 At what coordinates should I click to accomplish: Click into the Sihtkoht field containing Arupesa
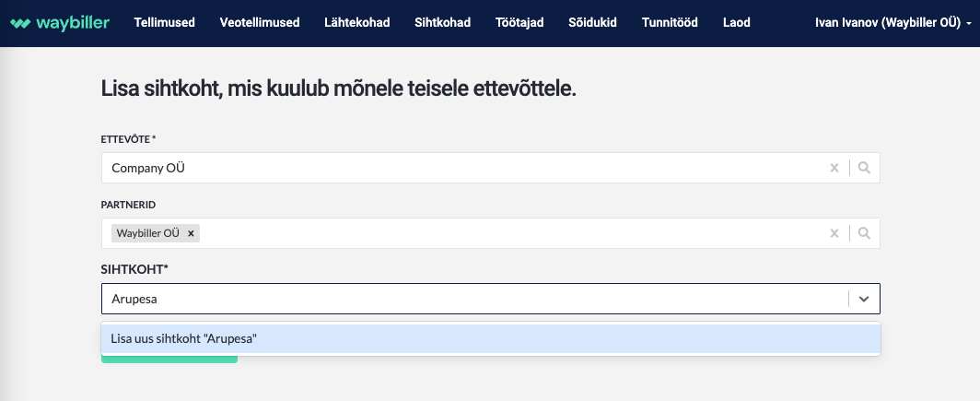click(x=473, y=299)
